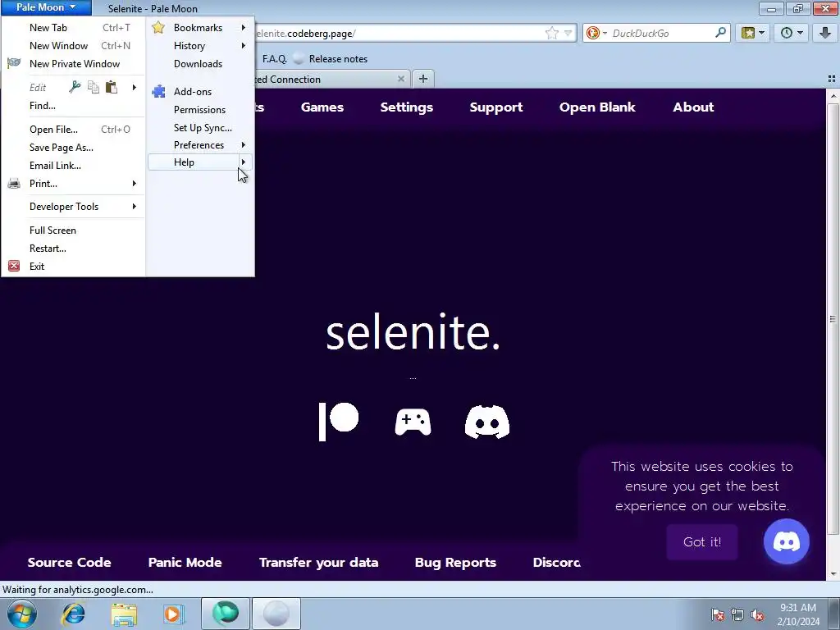
Task: Open Permissions from menu
Action: click(200, 109)
